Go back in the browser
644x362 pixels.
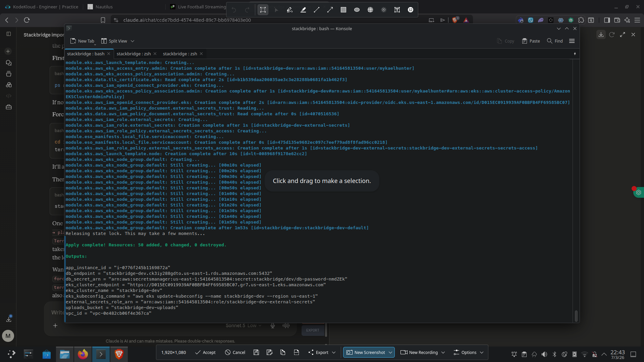7,20
